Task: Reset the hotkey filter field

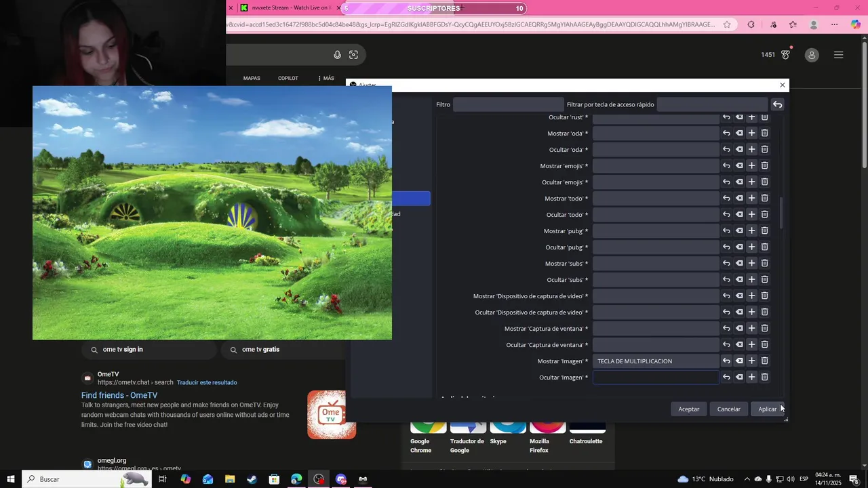Action: pyautogui.click(x=778, y=104)
